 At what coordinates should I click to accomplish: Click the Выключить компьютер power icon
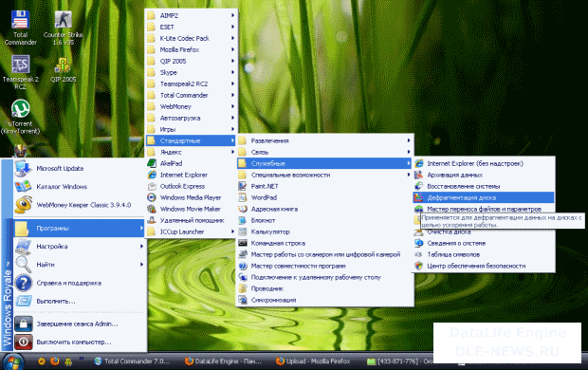(x=24, y=342)
